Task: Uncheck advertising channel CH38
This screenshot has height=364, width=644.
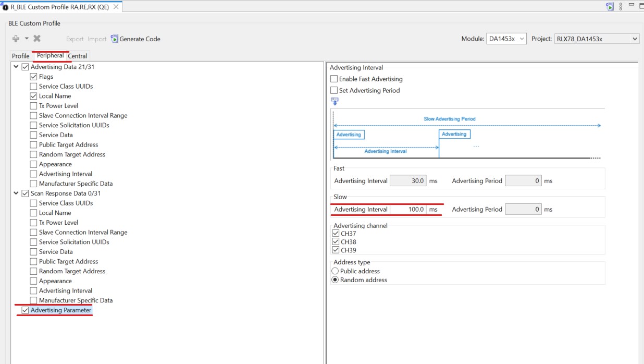Action: (336, 241)
